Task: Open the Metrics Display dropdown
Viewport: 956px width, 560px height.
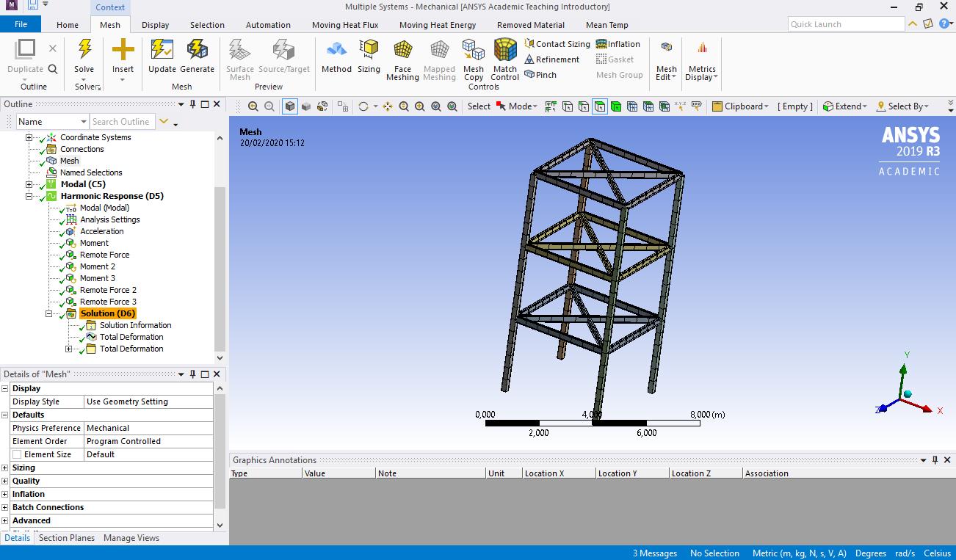Action: click(x=701, y=61)
